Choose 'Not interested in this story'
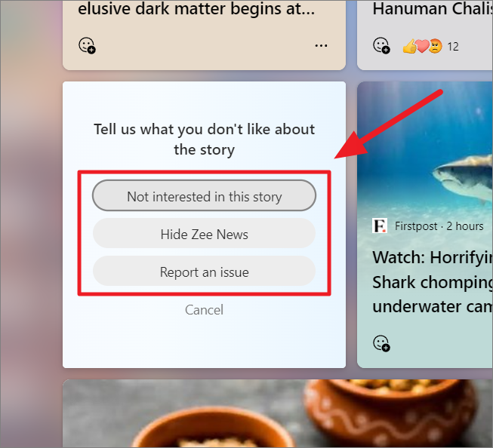Image resolution: width=493 pixels, height=448 pixels. pyautogui.click(x=204, y=195)
